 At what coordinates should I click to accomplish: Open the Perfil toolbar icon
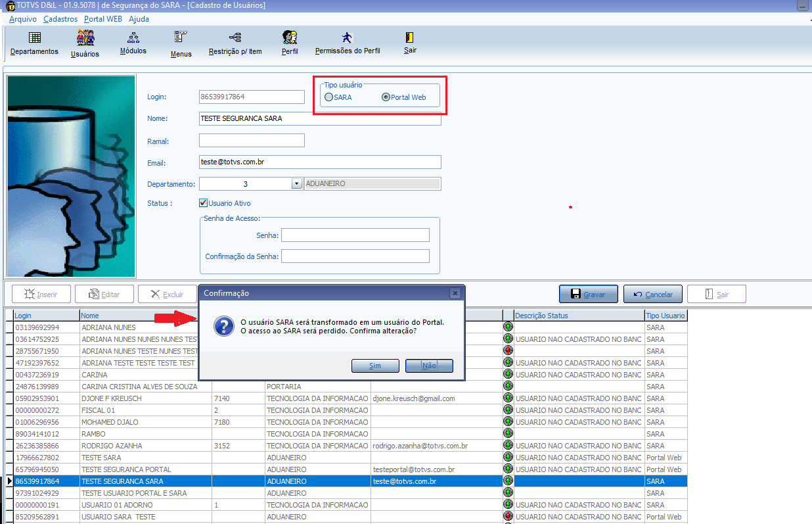[290, 43]
